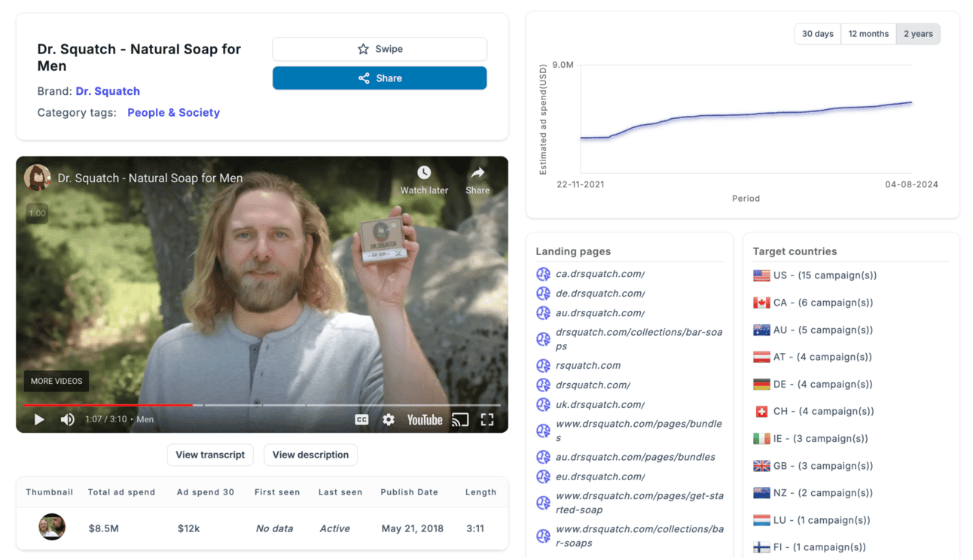Cast video with the cast icon

[460, 420]
